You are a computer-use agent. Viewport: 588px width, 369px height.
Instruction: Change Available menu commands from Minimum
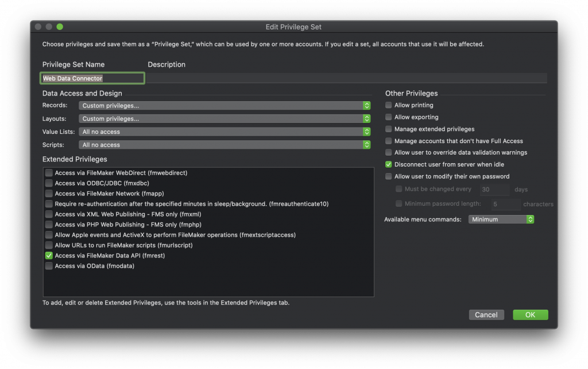tap(500, 219)
